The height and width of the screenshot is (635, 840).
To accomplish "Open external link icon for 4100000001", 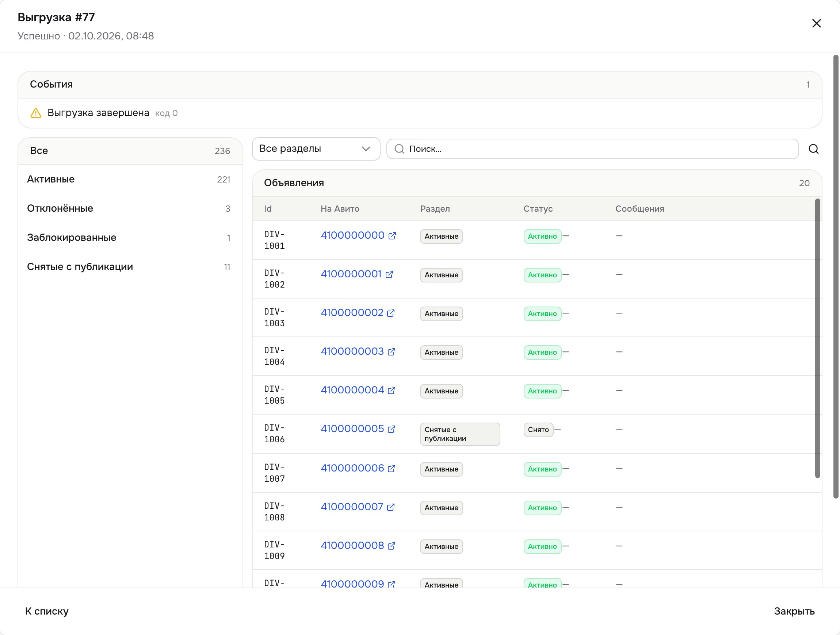I will [389, 274].
